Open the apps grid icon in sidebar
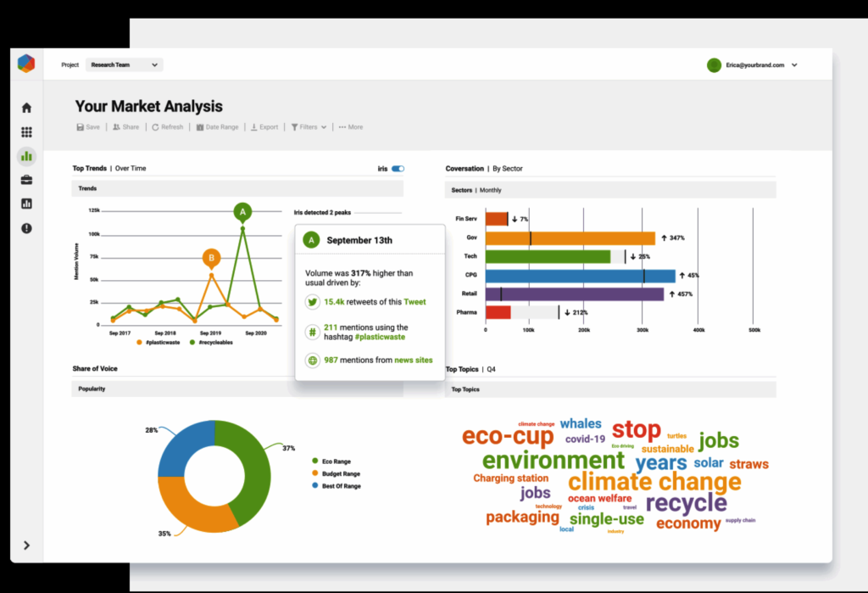 pos(26,132)
